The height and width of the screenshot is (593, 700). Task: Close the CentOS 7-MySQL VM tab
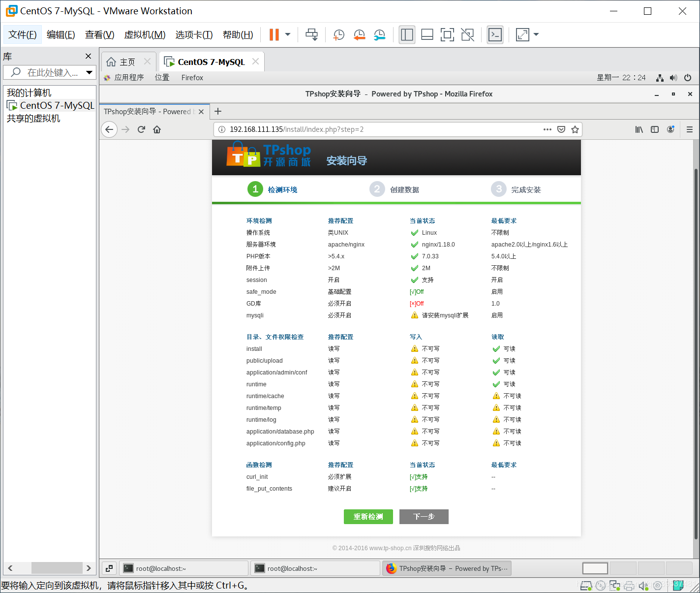[x=255, y=62]
